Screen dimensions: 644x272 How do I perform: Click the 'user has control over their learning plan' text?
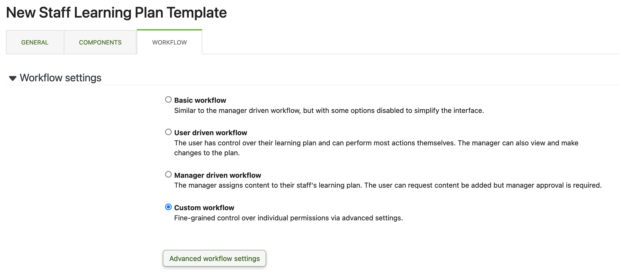(x=376, y=148)
